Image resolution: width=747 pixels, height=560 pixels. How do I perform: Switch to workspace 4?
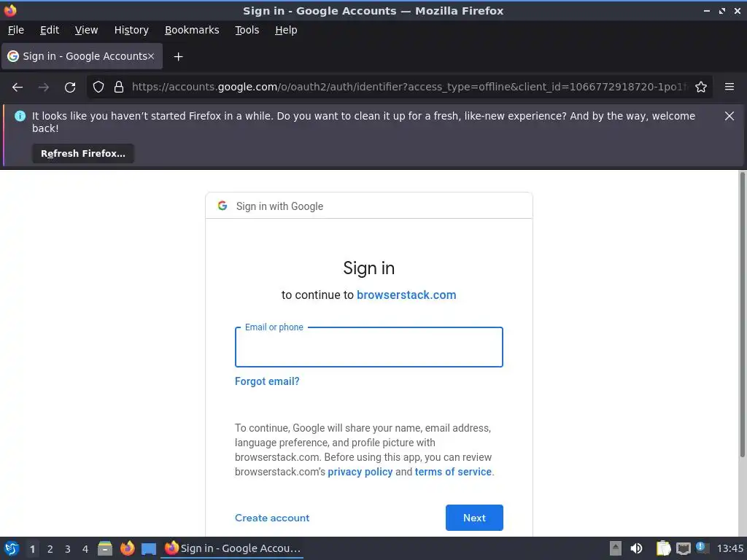click(85, 549)
